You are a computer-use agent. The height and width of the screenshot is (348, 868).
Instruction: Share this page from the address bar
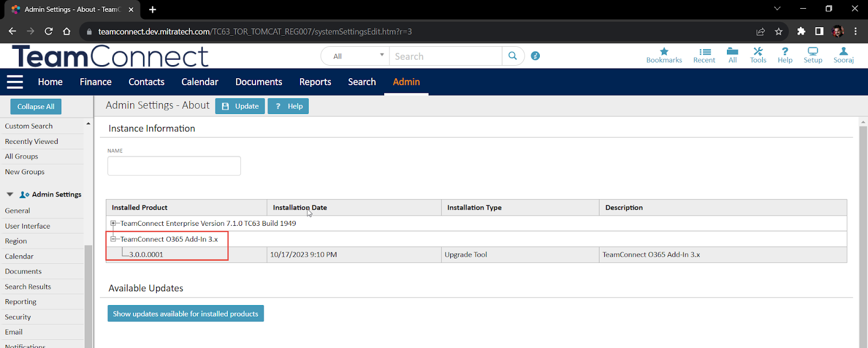[761, 31]
